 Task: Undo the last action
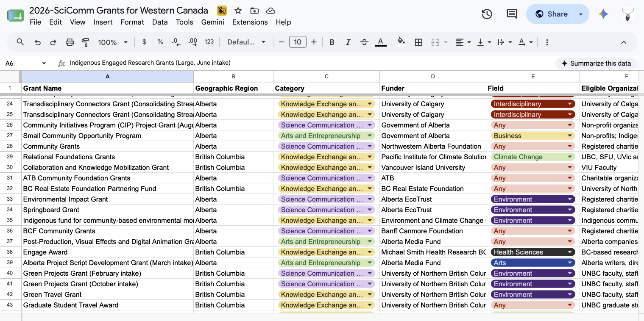pyautogui.click(x=37, y=42)
